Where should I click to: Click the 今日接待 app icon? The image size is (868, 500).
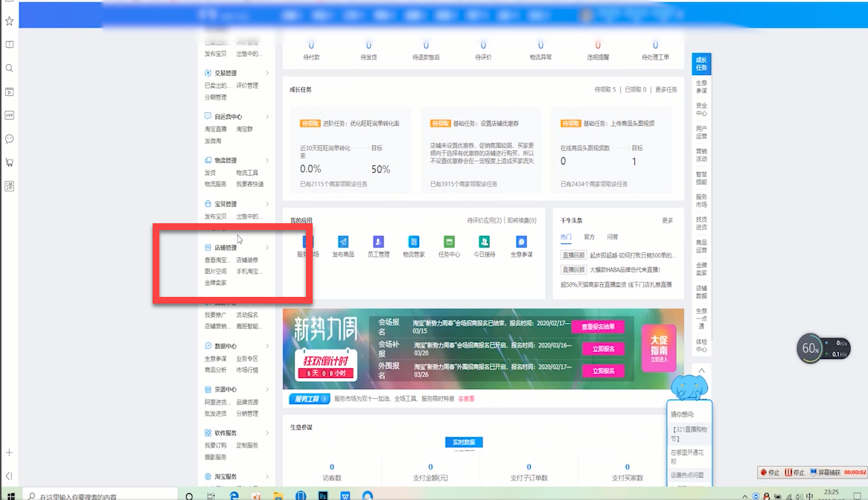485,243
